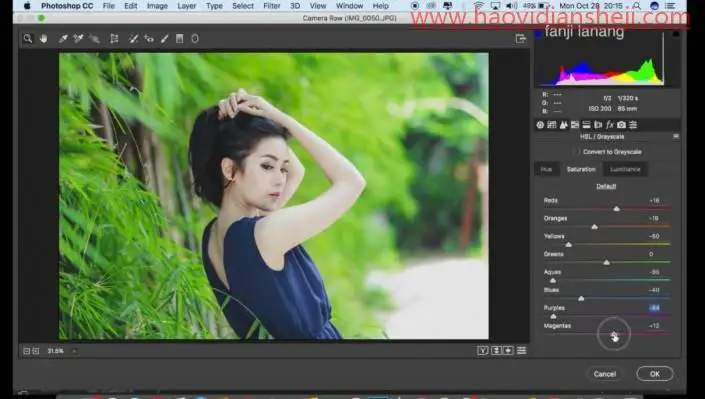
Task: Open the Filter menu
Action: pyautogui.click(x=272, y=6)
